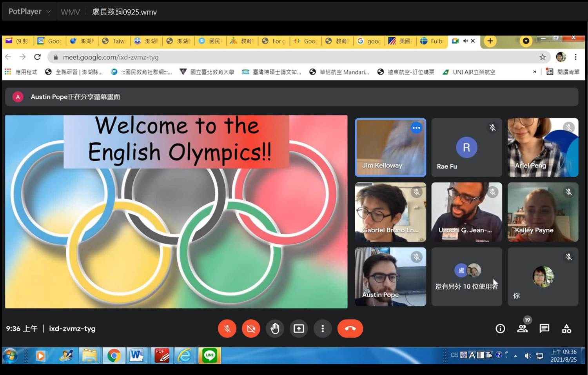This screenshot has width=588, height=375.
Task: Switch to the Gmail tab (9 封)
Action: 18,41
